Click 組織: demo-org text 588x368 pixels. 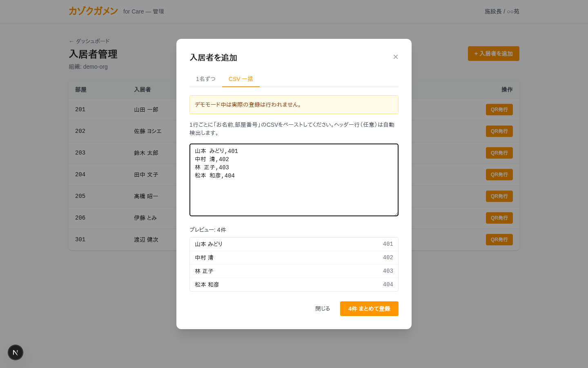88,67
